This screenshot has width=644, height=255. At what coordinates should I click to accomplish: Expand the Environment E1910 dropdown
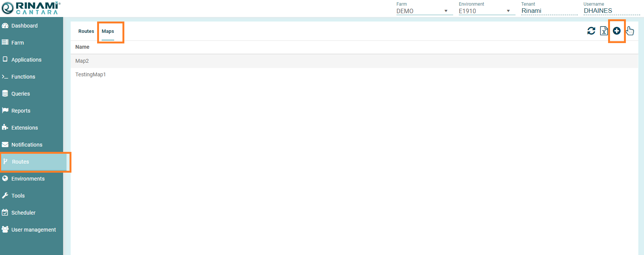click(486, 11)
